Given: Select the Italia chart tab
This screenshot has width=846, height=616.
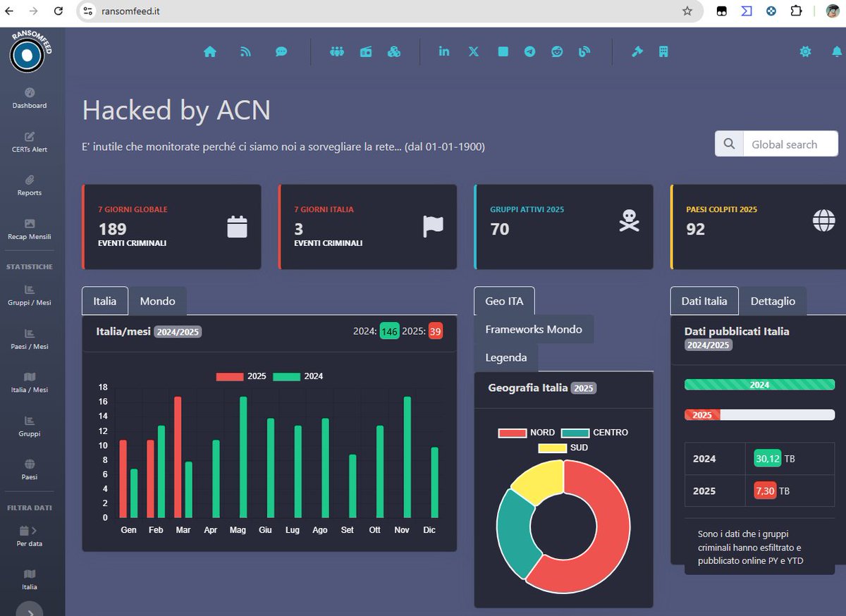Looking at the screenshot, I should click(105, 301).
